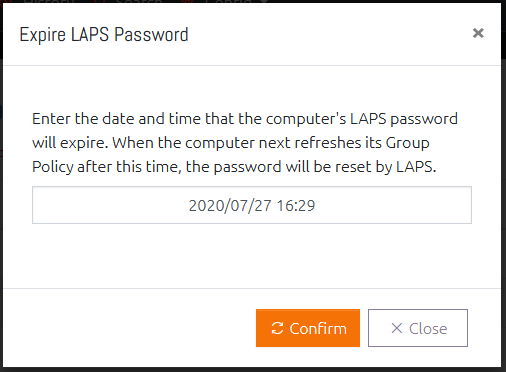Screen dimensions: 506x372
Task: Click the Expire LAPS Password title
Action: [x=104, y=34]
